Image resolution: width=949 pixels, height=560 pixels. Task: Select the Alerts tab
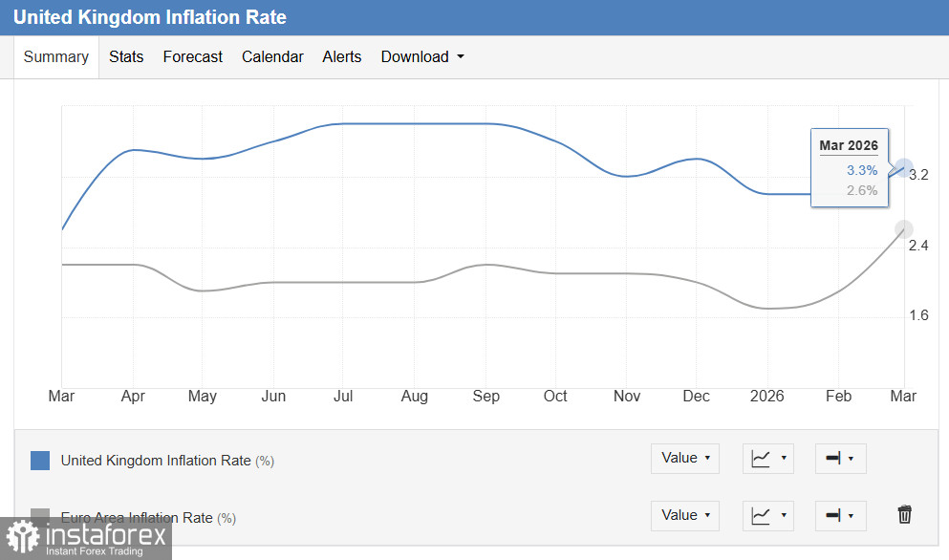point(342,57)
